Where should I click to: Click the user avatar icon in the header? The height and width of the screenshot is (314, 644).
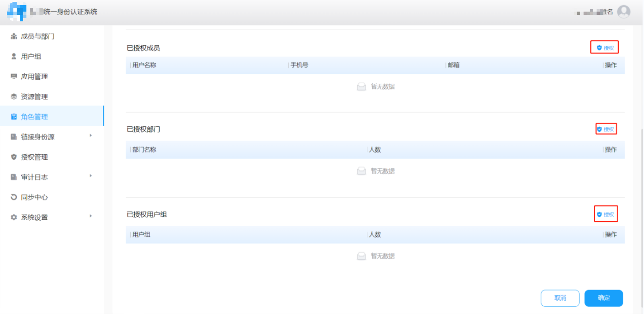(623, 12)
